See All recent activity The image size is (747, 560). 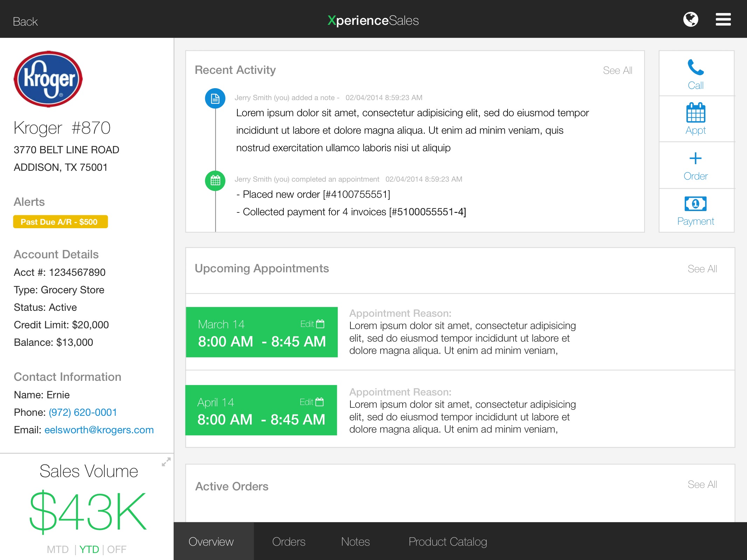pyautogui.click(x=617, y=70)
